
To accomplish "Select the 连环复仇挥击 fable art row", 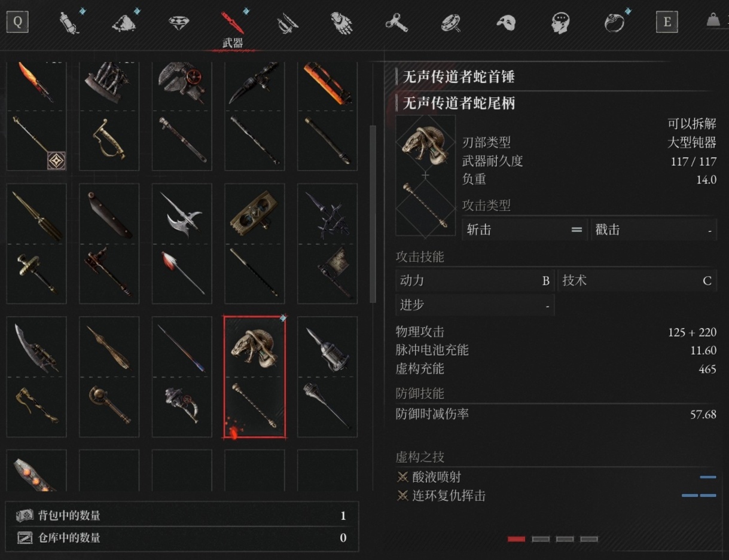I will (x=556, y=495).
